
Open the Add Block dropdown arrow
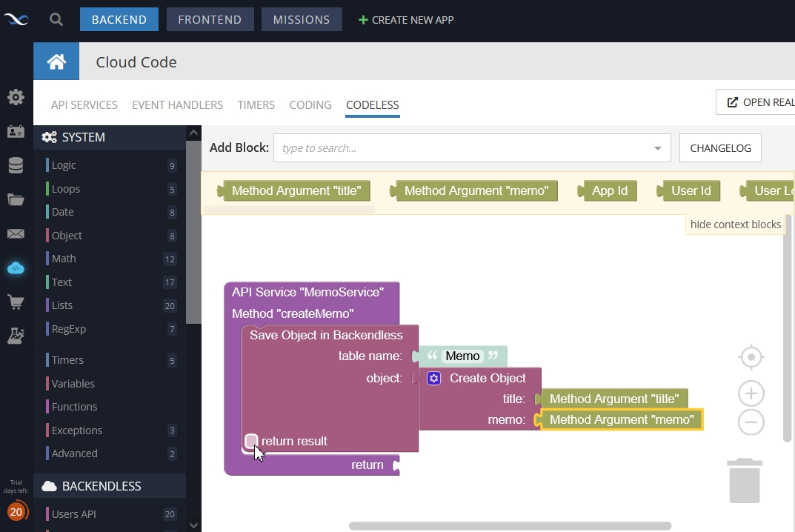click(658, 148)
